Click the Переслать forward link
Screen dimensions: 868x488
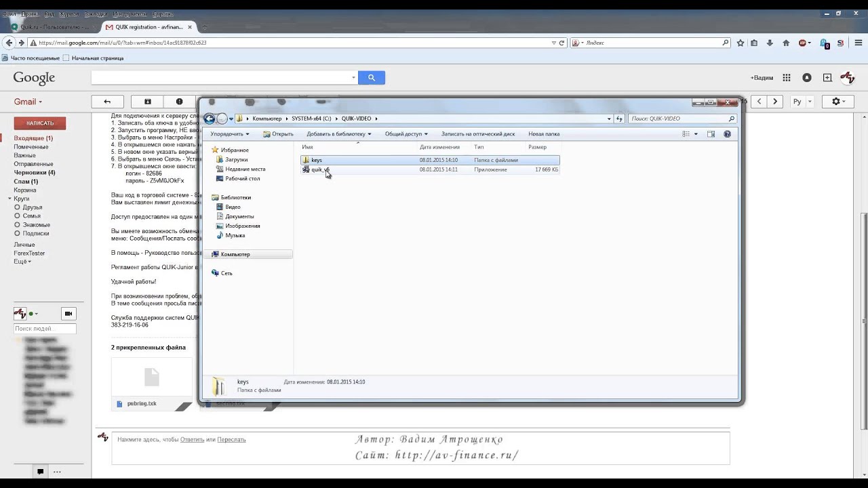pyautogui.click(x=231, y=440)
